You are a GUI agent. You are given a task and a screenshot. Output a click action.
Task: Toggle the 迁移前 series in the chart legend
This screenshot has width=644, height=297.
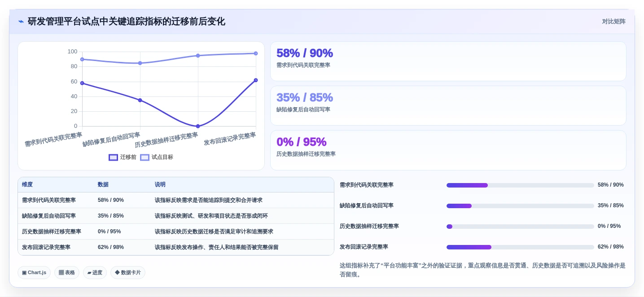point(123,157)
